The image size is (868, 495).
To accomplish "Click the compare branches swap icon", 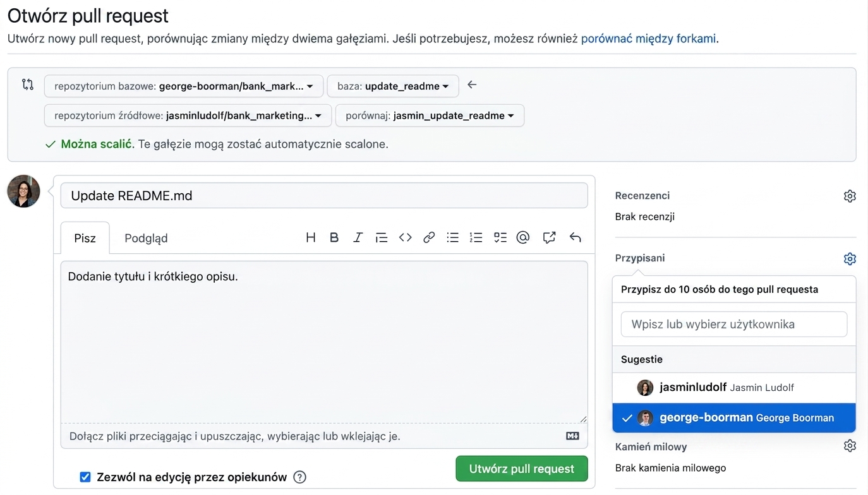I will coord(28,85).
